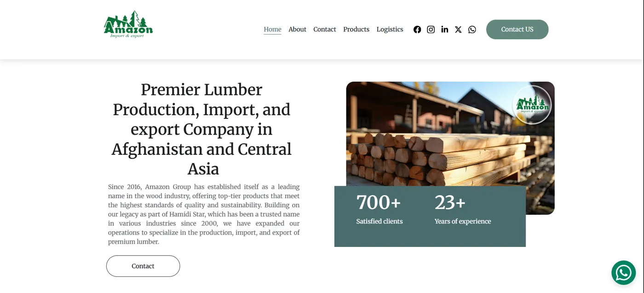Click the 700+ statistic figure
Image resolution: width=644 pixels, height=293 pixels.
pyautogui.click(x=379, y=202)
